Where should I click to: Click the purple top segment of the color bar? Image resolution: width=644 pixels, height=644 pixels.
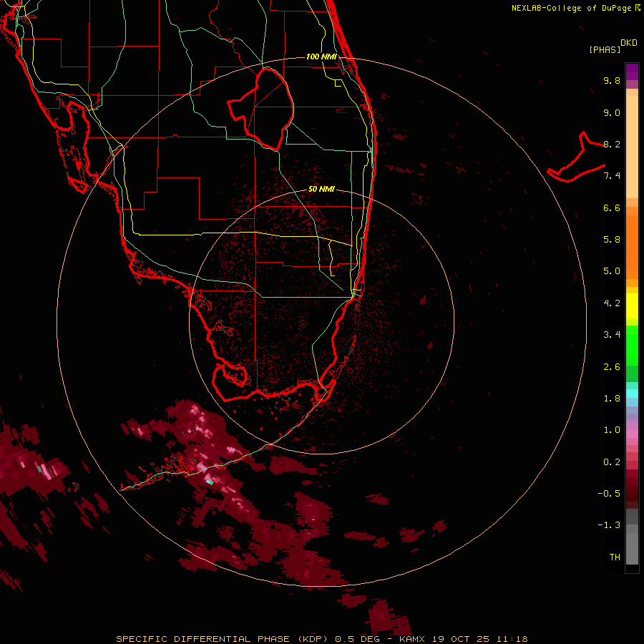coord(632,72)
